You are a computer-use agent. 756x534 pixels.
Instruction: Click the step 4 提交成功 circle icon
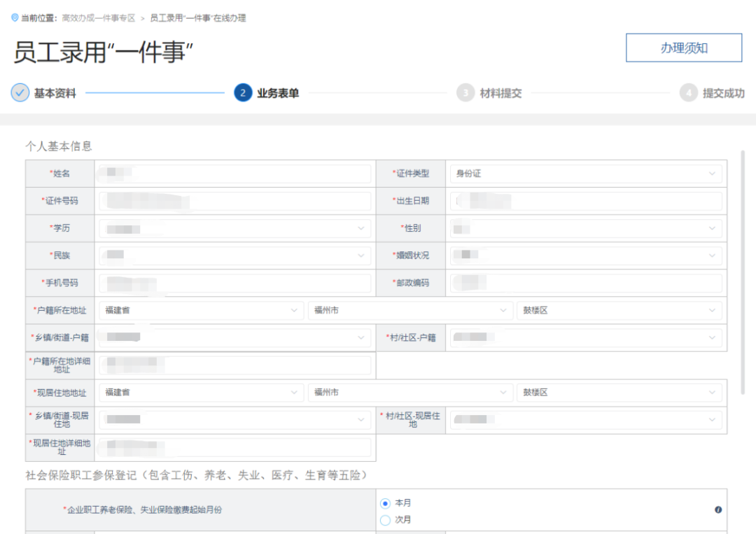(689, 92)
